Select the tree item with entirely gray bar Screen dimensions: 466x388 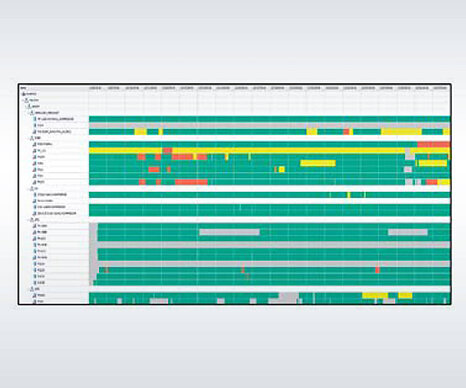[40, 125]
